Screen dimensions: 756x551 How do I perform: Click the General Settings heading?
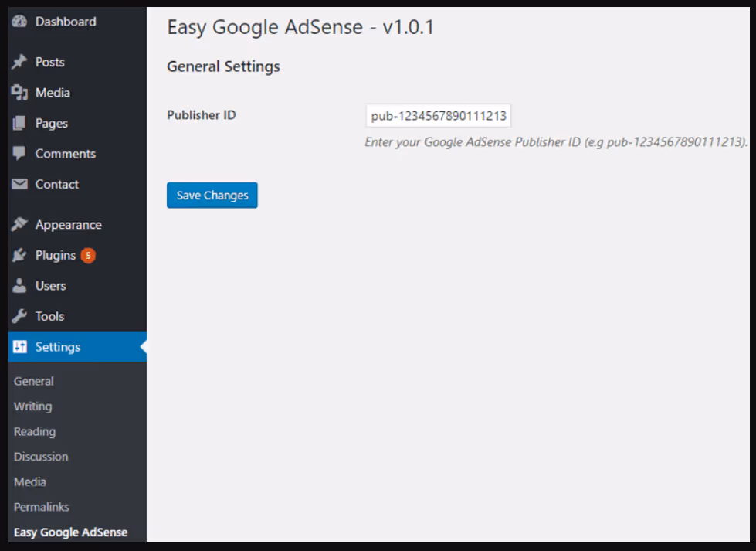(223, 66)
